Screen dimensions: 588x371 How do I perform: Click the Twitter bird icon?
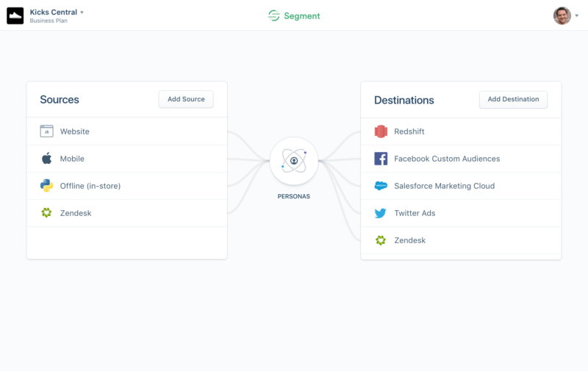pos(381,213)
